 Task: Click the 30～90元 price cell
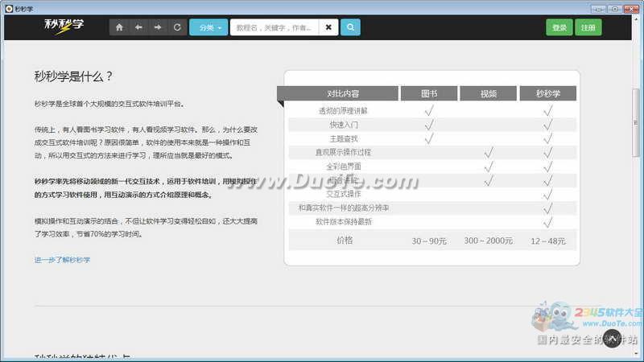coord(429,241)
